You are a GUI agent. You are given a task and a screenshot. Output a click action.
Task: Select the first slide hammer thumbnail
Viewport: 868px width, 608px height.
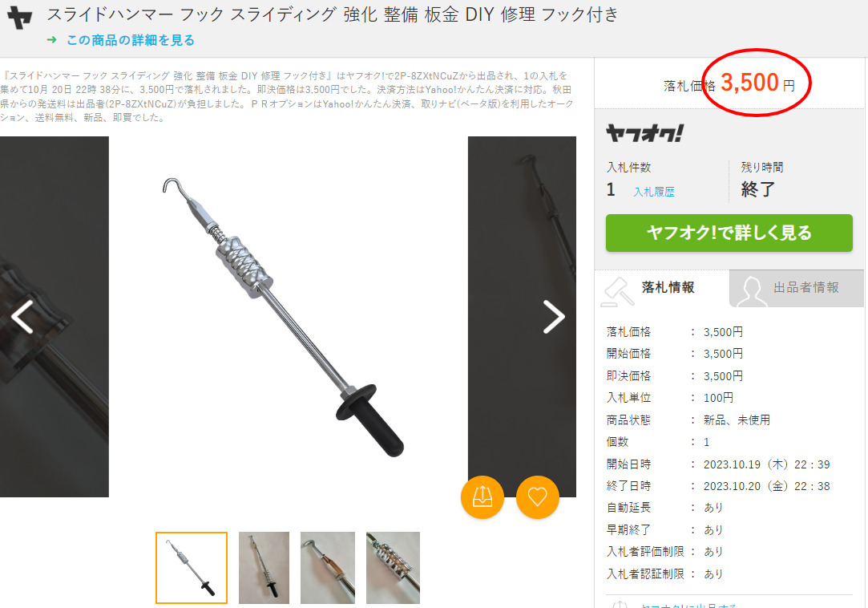tap(192, 568)
